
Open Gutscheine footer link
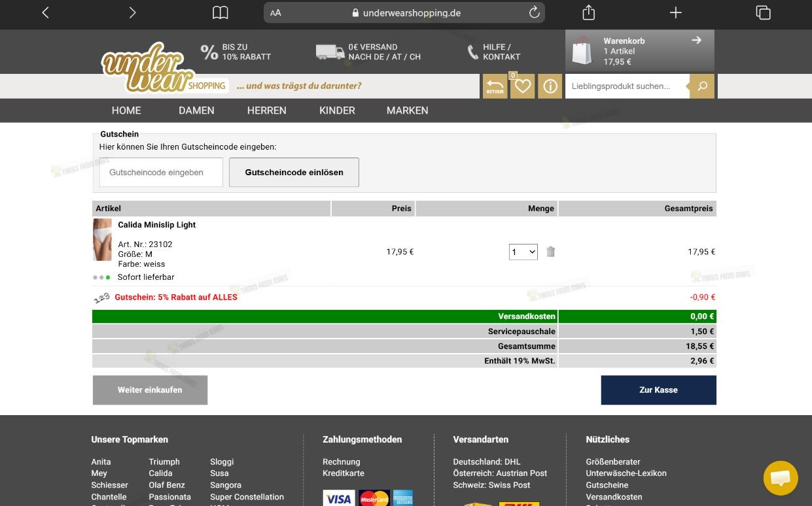pos(607,485)
